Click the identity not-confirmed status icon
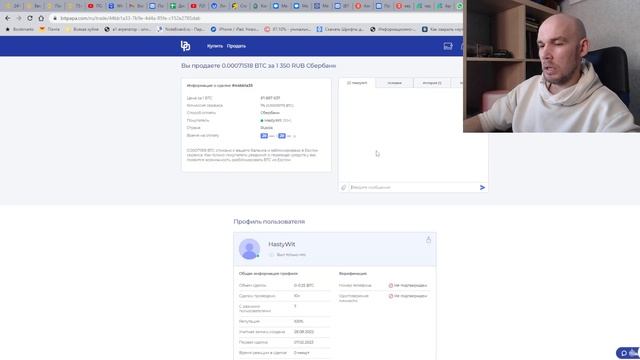This screenshot has height=360, width=640. coord(391,296)
